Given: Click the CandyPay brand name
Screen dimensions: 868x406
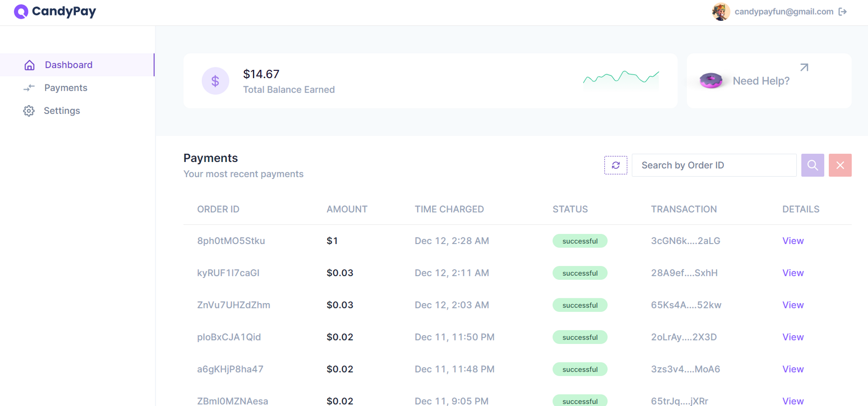Looking at the screenshot, I should tap(64, 11).
